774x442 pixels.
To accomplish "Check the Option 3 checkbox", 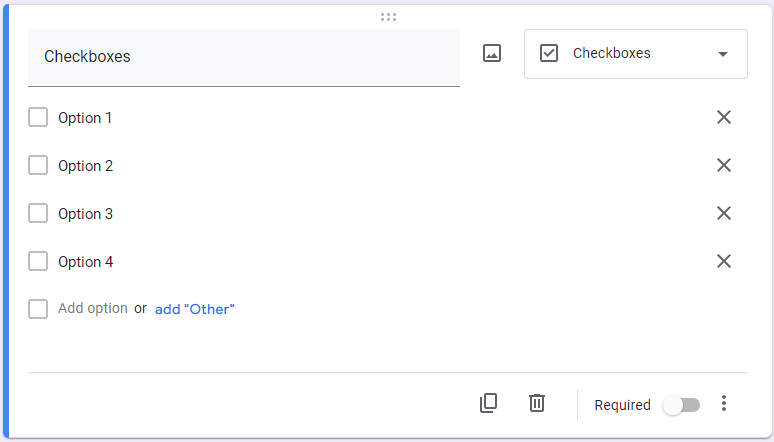I will point(38,213).
